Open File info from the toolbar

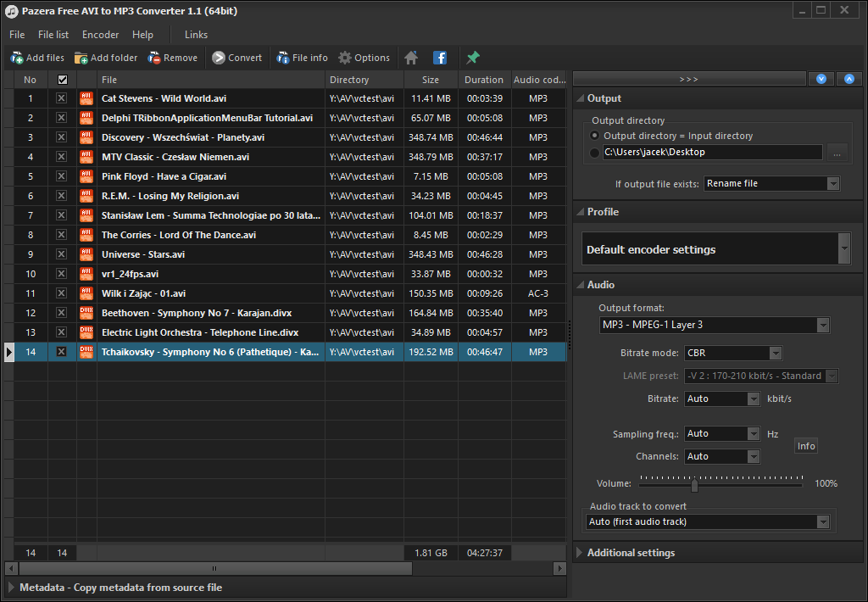tap(303, 58)
